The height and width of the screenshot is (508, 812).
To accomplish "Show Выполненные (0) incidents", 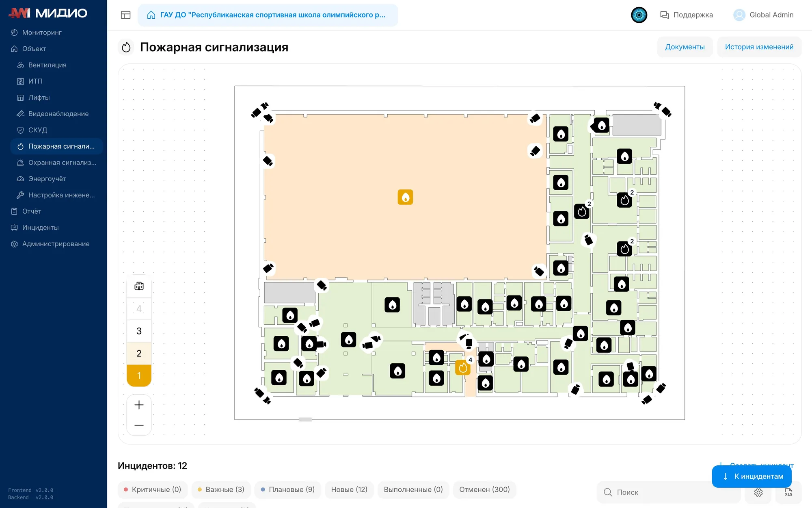I will 413,490.
